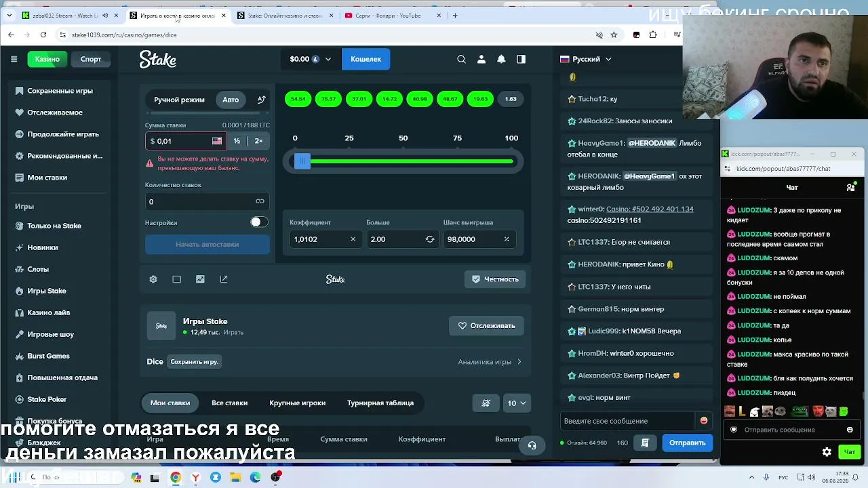This screenshot has width=868, height=488.
Task: Open emoji picker in Kick chat input
Action: point(850,430)
